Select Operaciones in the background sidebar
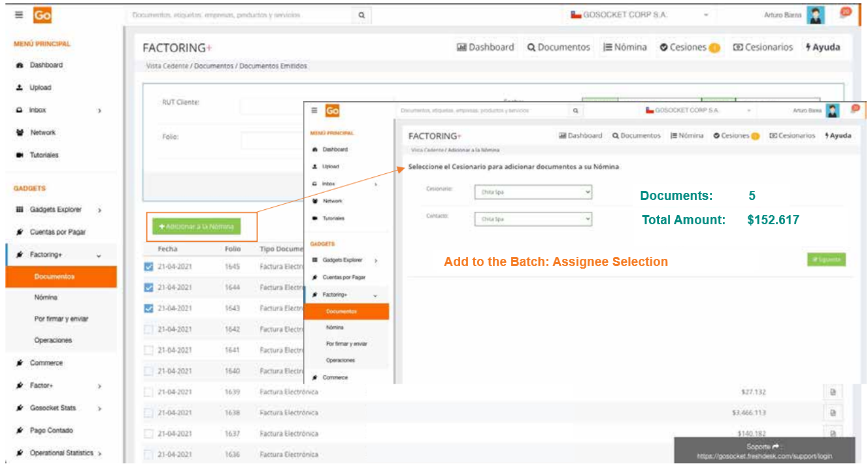The image size is (868, 470). 53,341
